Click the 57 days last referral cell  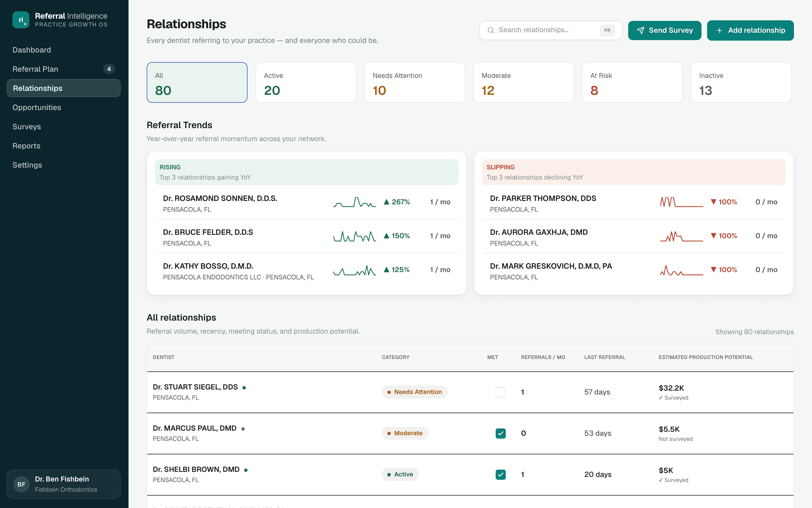click(x=597, y=392)
